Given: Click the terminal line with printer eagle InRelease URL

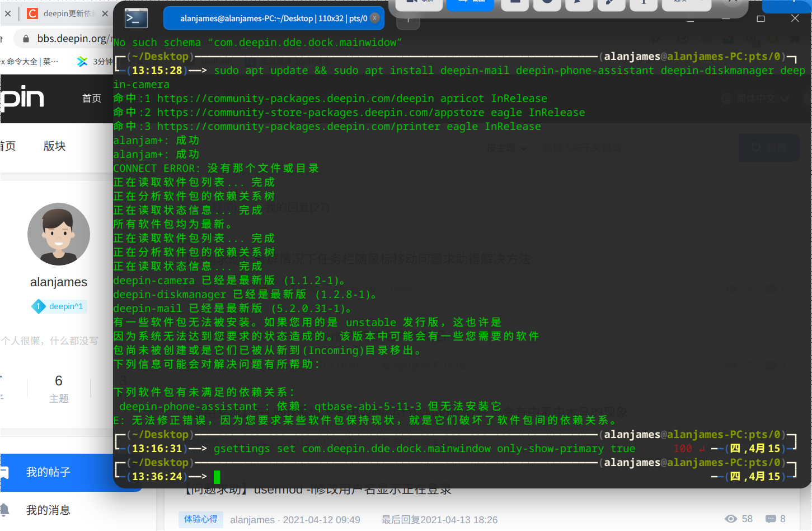Looking at the screenshot, I should (x=327, y=126).
